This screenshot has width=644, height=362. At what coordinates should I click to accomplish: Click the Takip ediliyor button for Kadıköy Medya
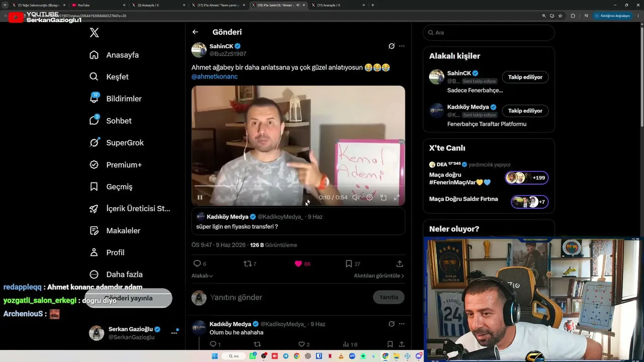click(525, 111)
